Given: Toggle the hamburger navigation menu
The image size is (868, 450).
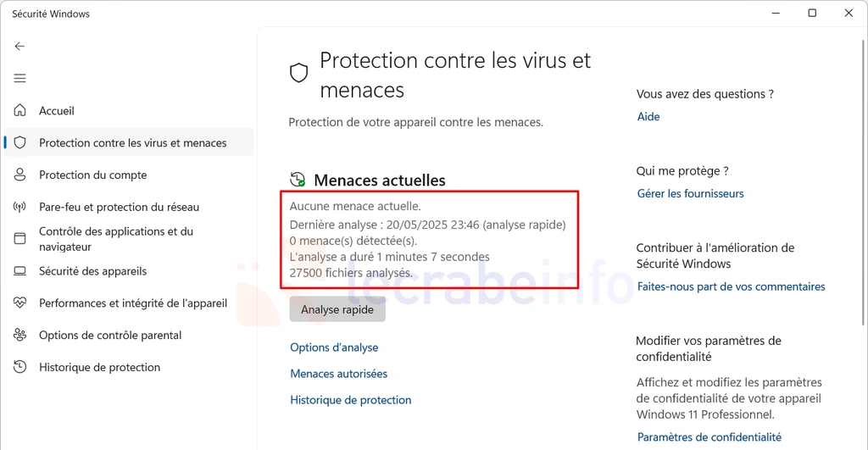Looking at the screenshot, I should click(20, 78).
